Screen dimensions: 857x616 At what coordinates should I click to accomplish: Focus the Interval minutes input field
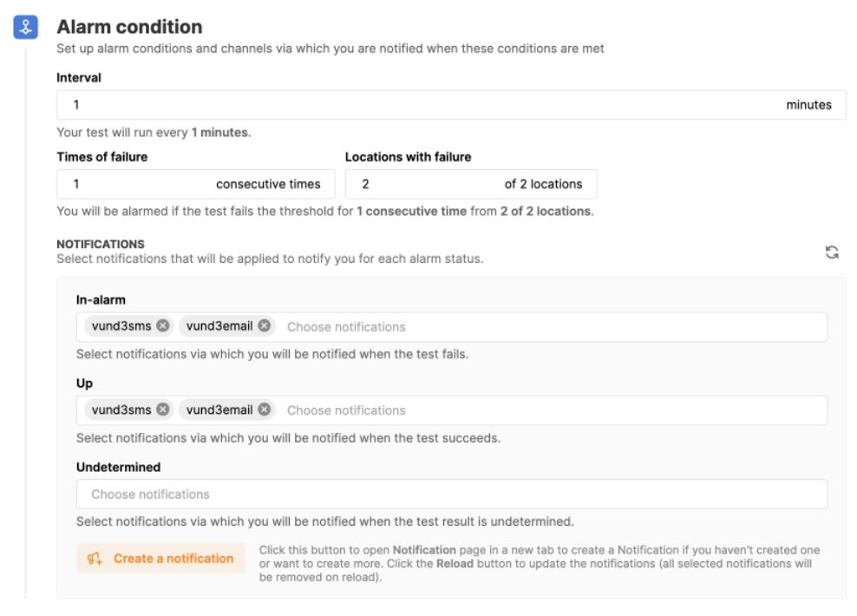[416, 105]
